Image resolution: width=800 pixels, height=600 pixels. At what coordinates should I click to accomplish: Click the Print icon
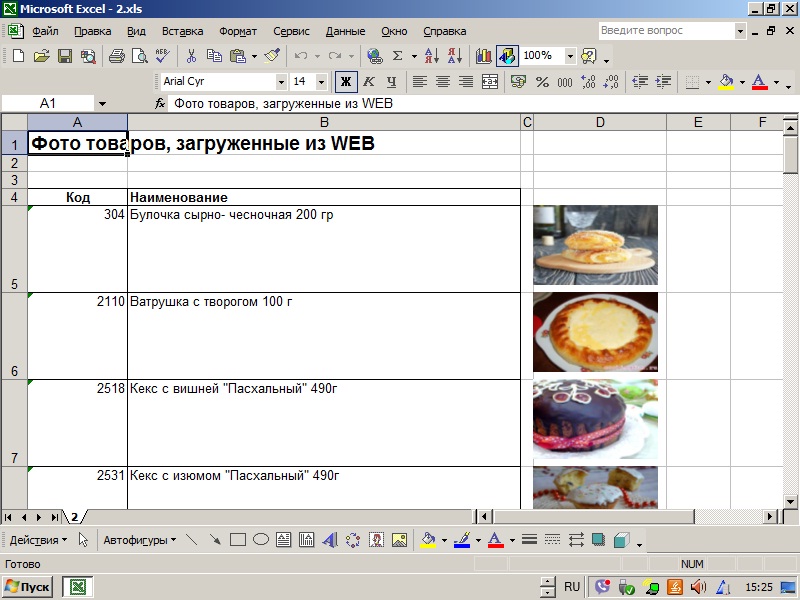pyautogui.click(x=116, y=56)
